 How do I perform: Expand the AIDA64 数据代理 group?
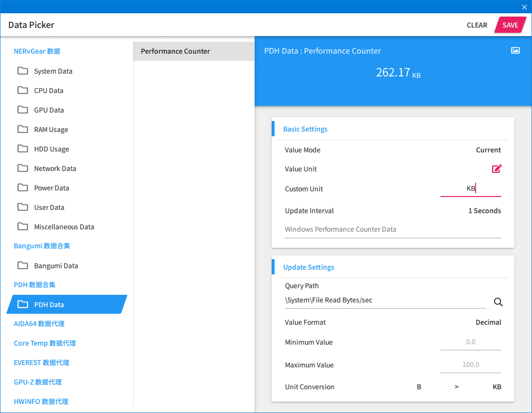[x=39, y=324]
